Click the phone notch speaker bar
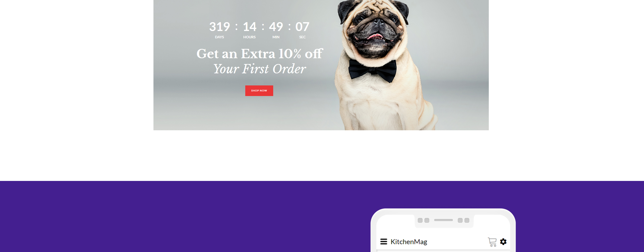 (443, 220)
